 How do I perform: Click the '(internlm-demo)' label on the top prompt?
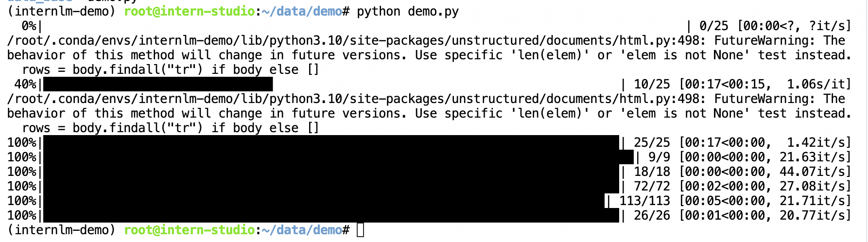click(62, 11)
